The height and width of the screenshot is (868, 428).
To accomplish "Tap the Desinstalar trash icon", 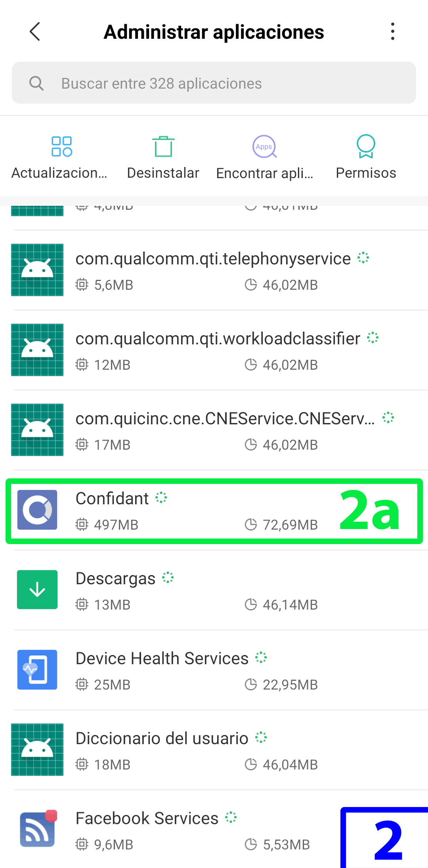I will (x=163, y=147).
